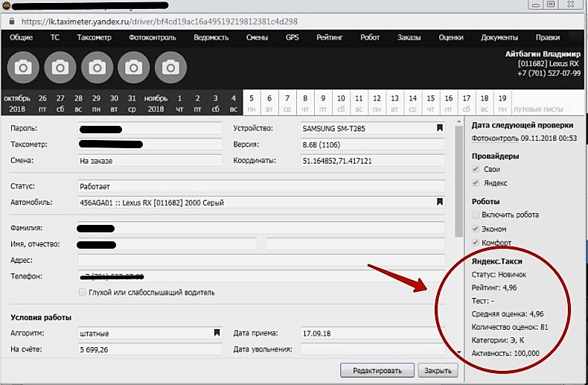588x385 pixels.
Task: Click the Версия field showing 8.68 (1106)
Action: tap(373, 144)
